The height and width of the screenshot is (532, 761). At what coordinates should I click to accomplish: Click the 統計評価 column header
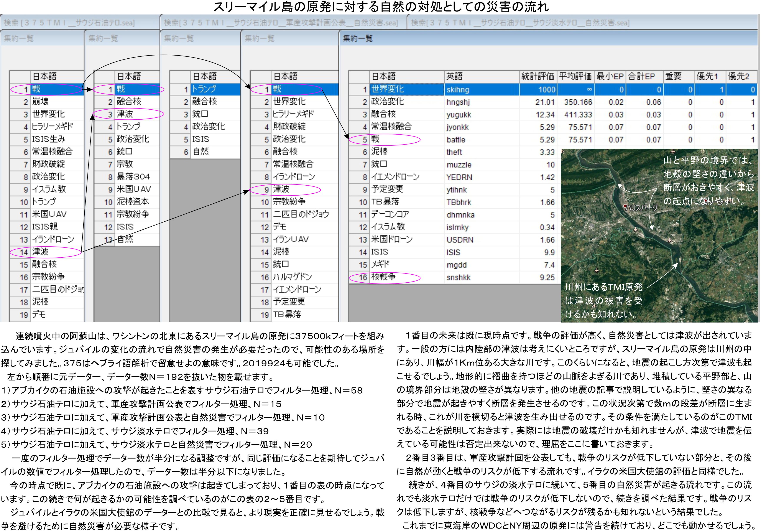537,76
